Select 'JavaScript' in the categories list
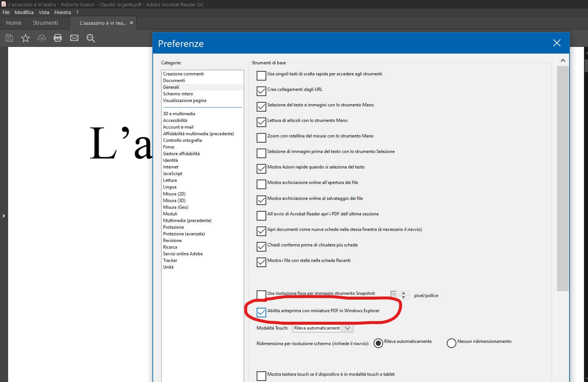Screen dimensions: 588x382 [173, 174]
